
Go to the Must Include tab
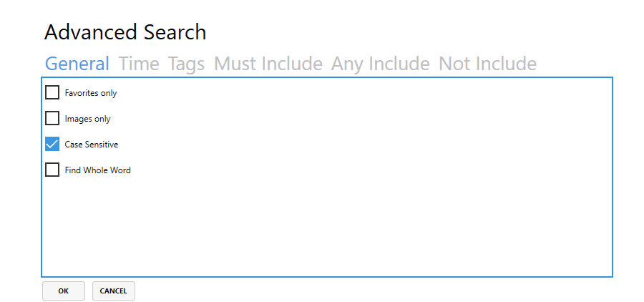point(268,64)
